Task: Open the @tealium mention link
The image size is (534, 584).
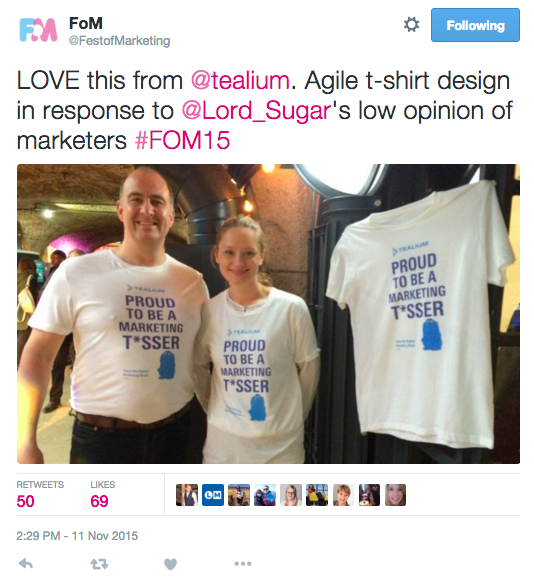Action: [240, 80]
